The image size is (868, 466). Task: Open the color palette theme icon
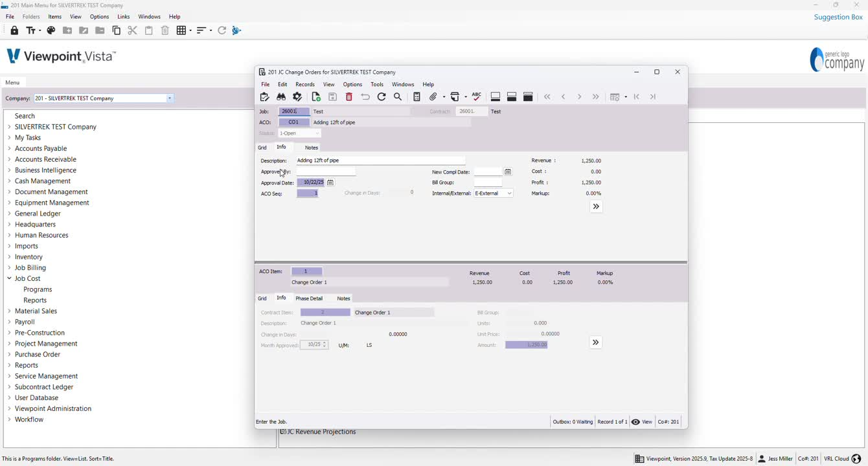51,30
